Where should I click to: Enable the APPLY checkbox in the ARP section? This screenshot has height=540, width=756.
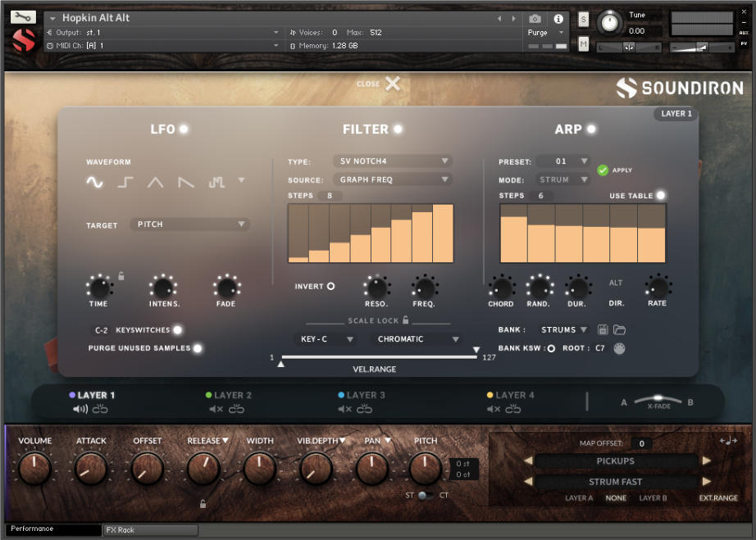pyautogui.click(x=601, y=170)
